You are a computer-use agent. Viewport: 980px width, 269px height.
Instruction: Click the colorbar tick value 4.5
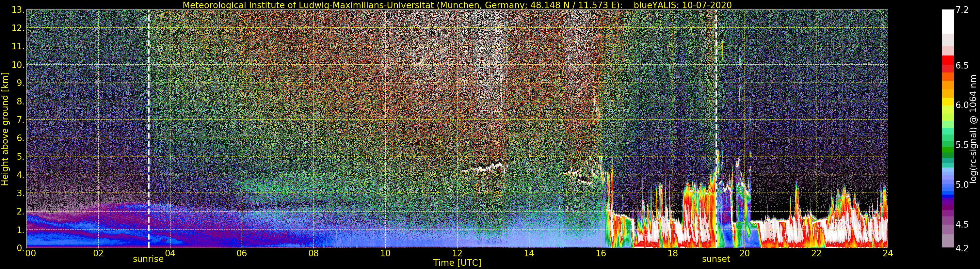962,225
